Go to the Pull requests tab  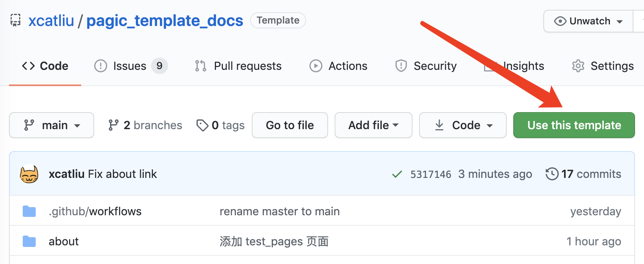coord(238,66)
